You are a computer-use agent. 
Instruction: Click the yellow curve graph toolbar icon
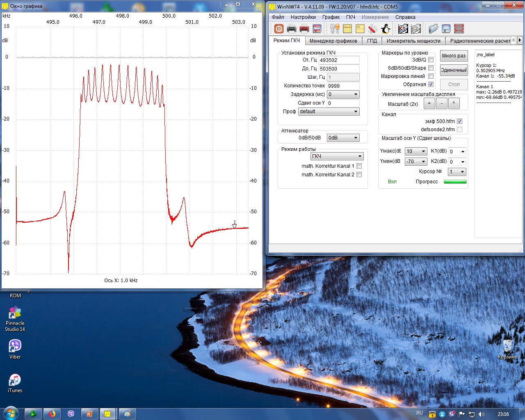coord(347,29)
